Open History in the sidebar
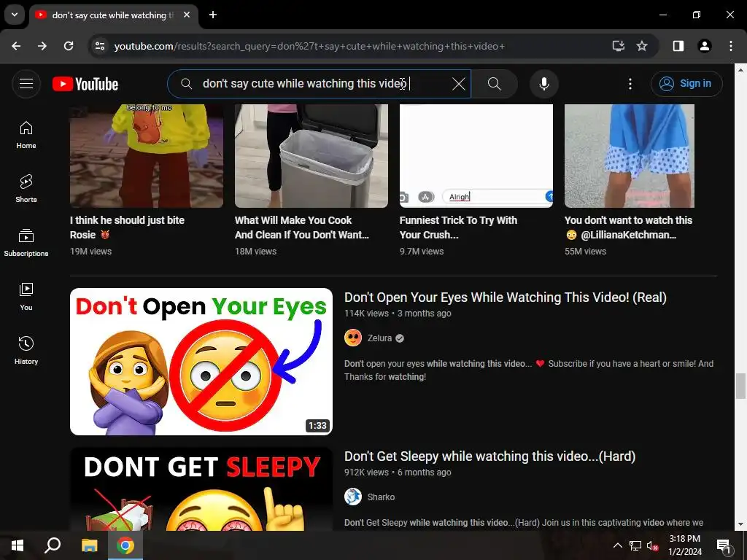This screenshot has height=560, width=747. coord(26,351)
